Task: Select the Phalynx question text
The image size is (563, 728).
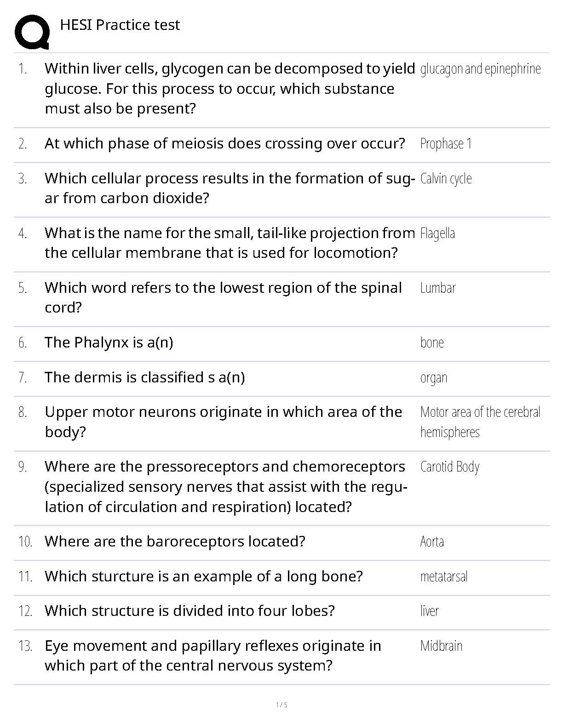Action: [109, 342]
